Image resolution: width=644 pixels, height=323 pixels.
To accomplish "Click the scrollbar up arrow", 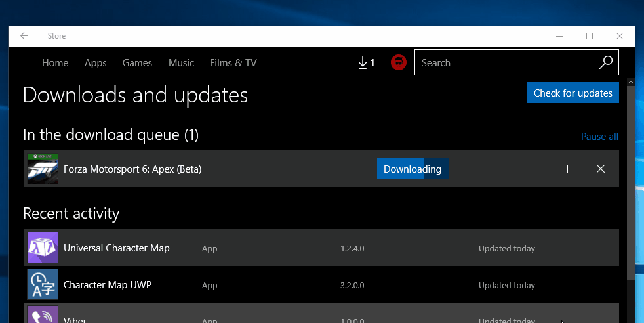I will [x=631, y=82].
